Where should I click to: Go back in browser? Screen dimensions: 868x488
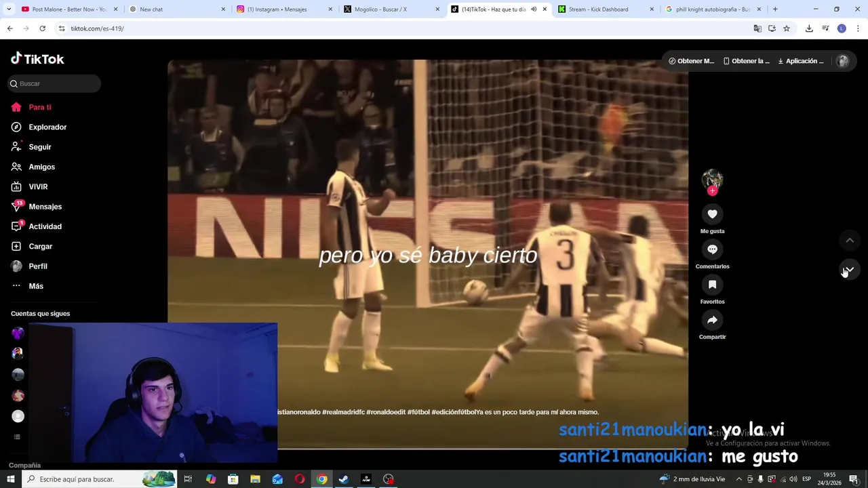coord(9,28)
